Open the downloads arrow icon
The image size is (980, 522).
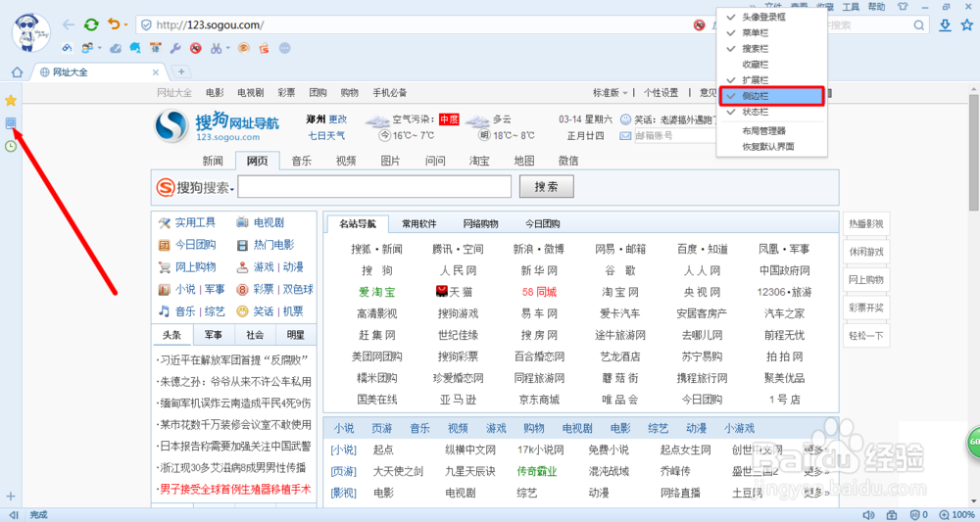pos(945,25)
